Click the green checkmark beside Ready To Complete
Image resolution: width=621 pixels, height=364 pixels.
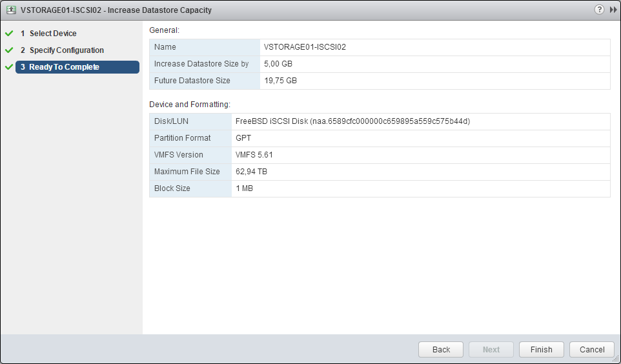[x=9, y=67]
